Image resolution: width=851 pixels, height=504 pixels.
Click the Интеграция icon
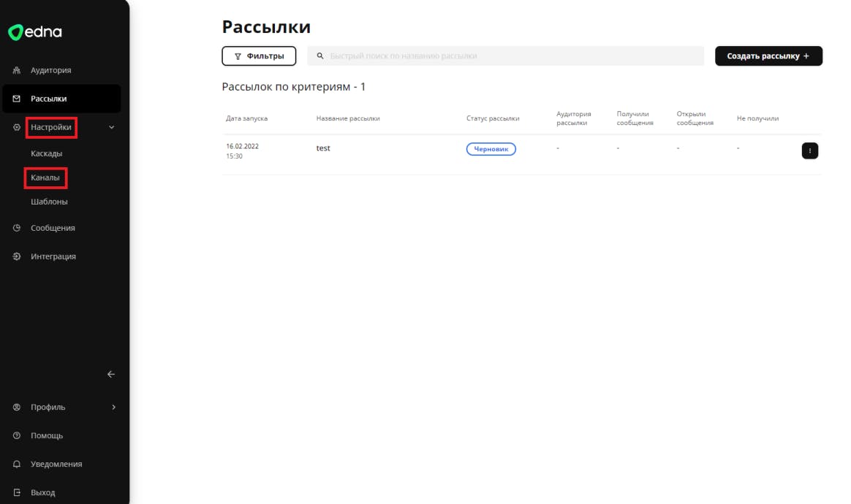[17, 256]
